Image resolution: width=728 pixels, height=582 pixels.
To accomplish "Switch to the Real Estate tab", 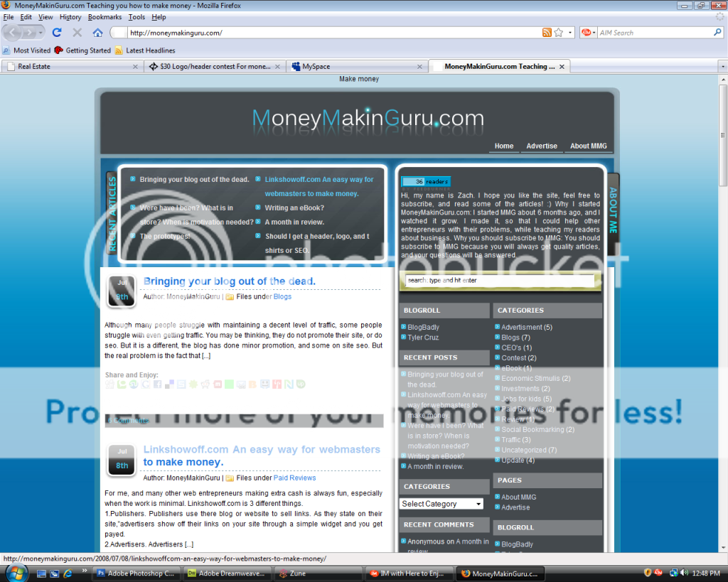I will tap(72, 67).
